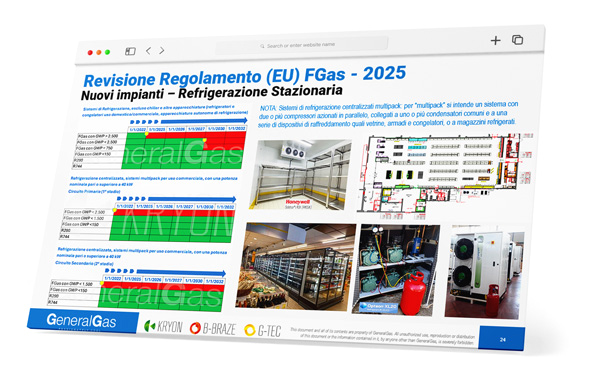Go back with the left chevron

click(x=148, y=50)
